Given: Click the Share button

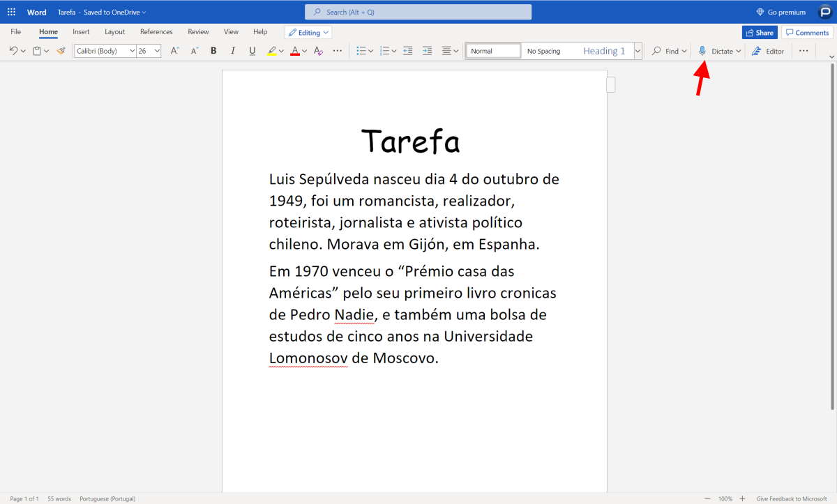Looking at the screenshot, I should 760,33.
